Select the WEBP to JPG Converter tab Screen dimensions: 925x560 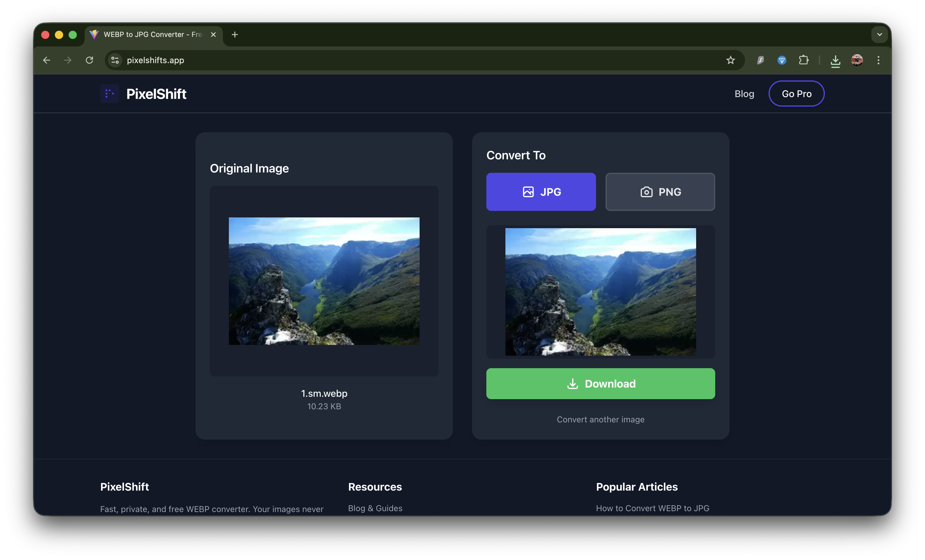pos(153,35)
